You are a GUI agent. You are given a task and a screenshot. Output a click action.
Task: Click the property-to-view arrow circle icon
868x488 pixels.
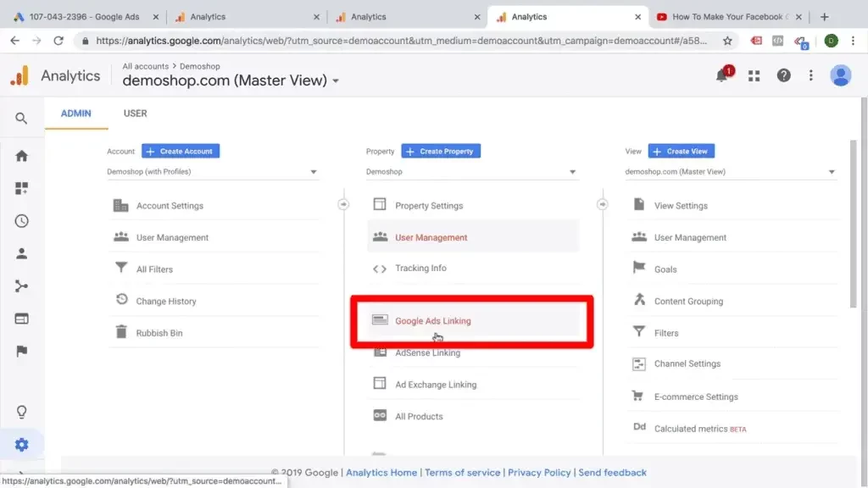pyautogui.click(x=603, y=204)
